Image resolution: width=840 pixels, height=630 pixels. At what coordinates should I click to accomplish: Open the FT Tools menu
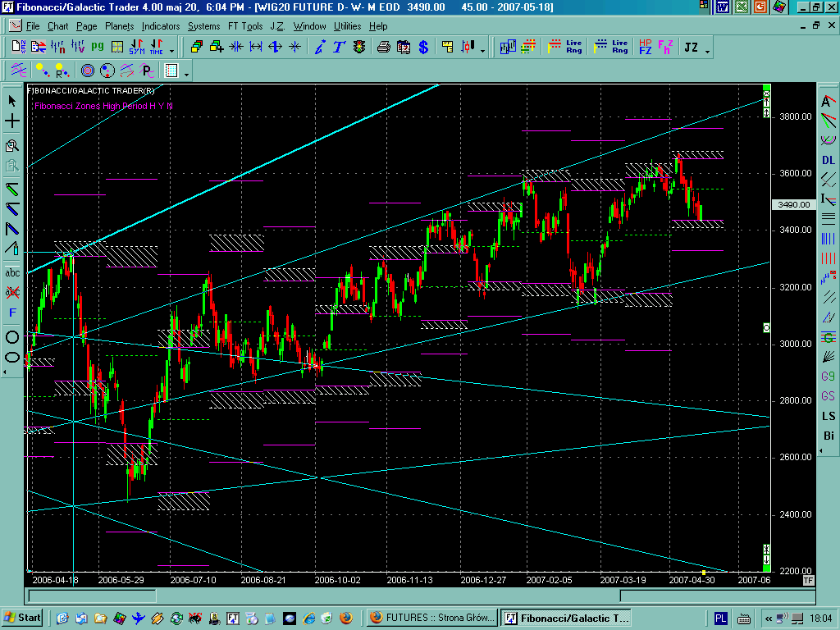(245, 26)
